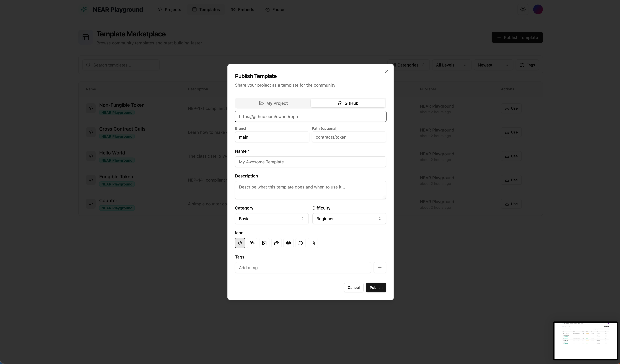Open the All Levels filter dropdown
620x364 pixels.
(x=452, y=65)
